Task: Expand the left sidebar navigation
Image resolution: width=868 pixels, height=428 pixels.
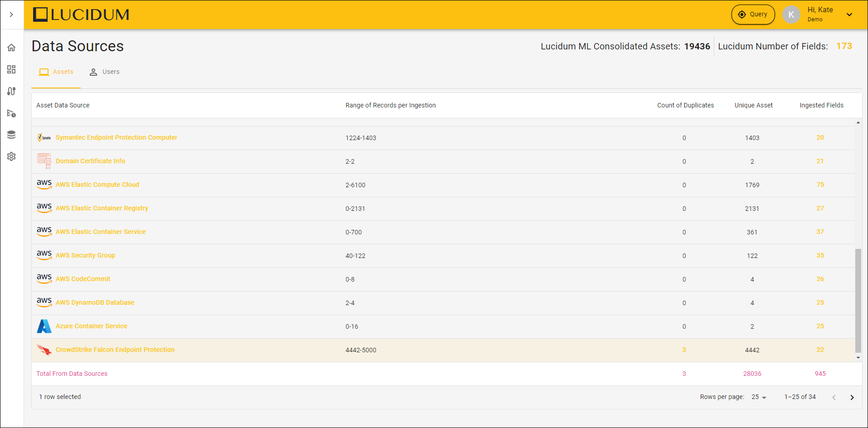Action: click(x=11, y=15)
